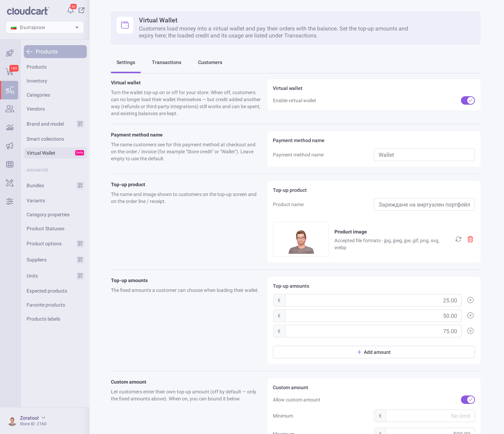Click the open storefront external link icon
The width and height of the screenshot is (504, 434).
point(82,10)
